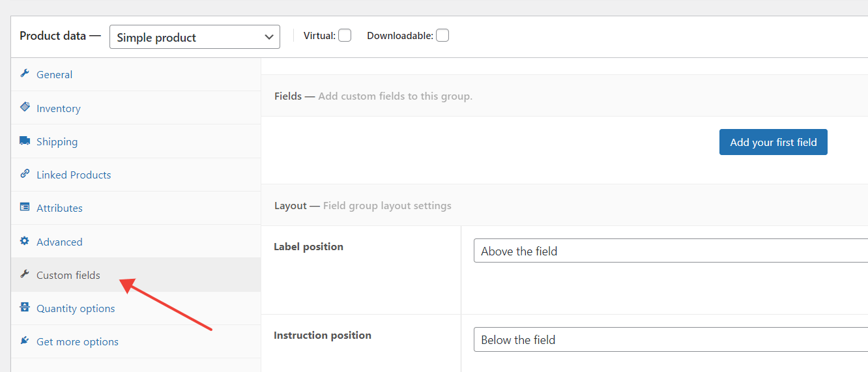Click the Attributes list icon
This screenshot has width=868, height=372.
(25, 207)
